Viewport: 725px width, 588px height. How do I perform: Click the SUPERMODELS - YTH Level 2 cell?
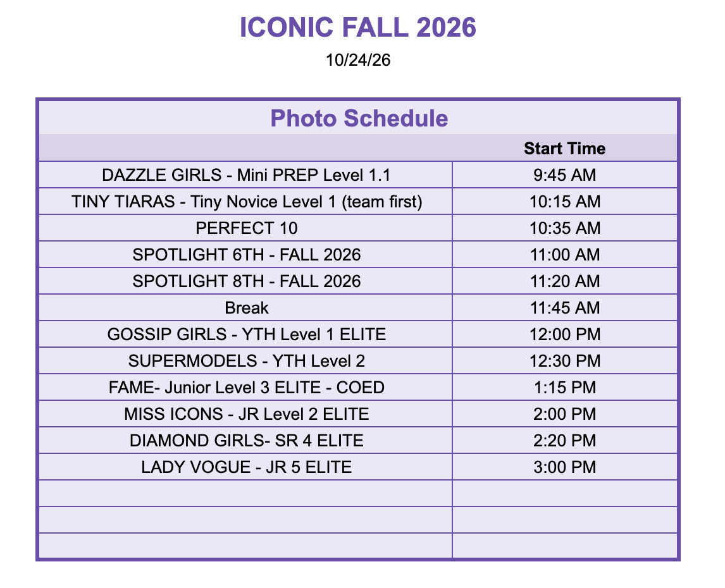pos(246,361)
